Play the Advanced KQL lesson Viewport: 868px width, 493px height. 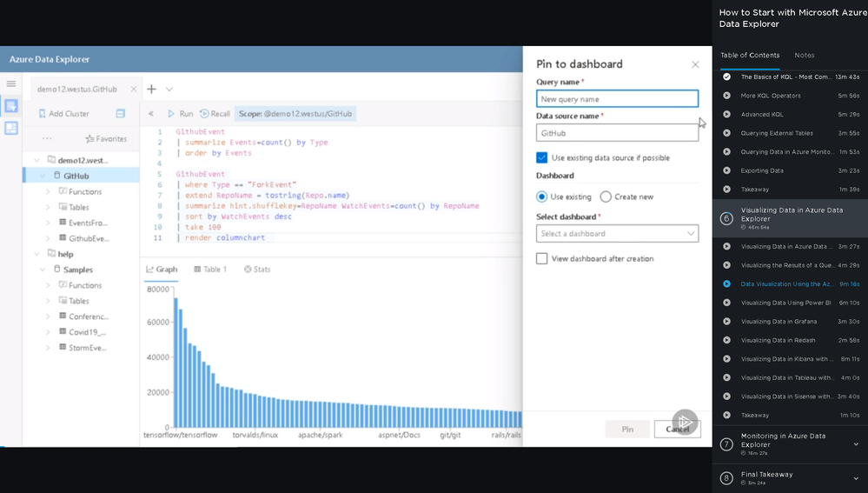[727, 114]
